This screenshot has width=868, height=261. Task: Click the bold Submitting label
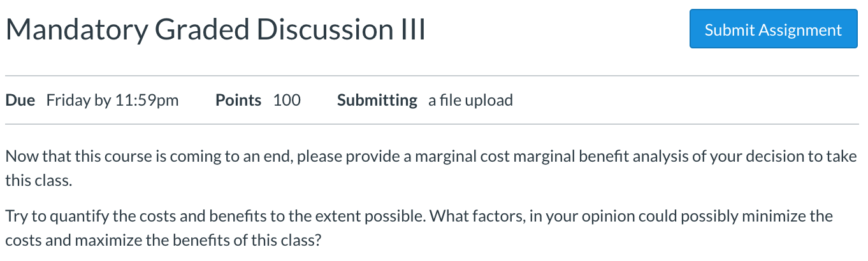point(377,100)
